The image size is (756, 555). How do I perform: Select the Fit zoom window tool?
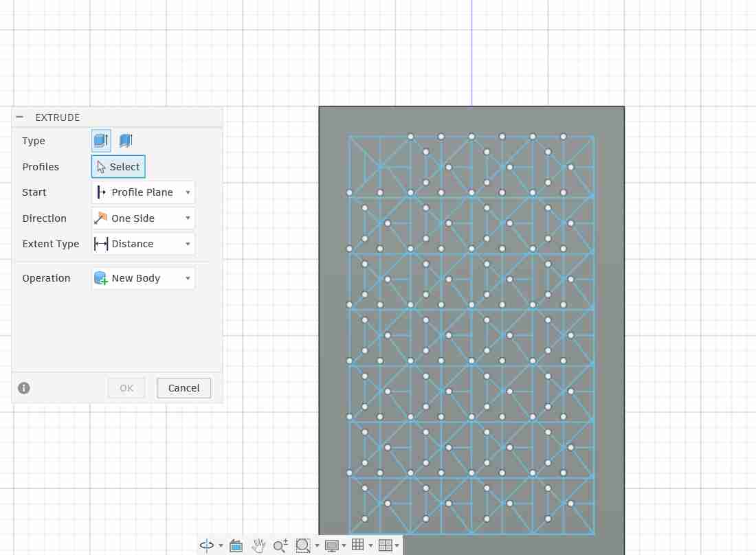tap(302, 545)
